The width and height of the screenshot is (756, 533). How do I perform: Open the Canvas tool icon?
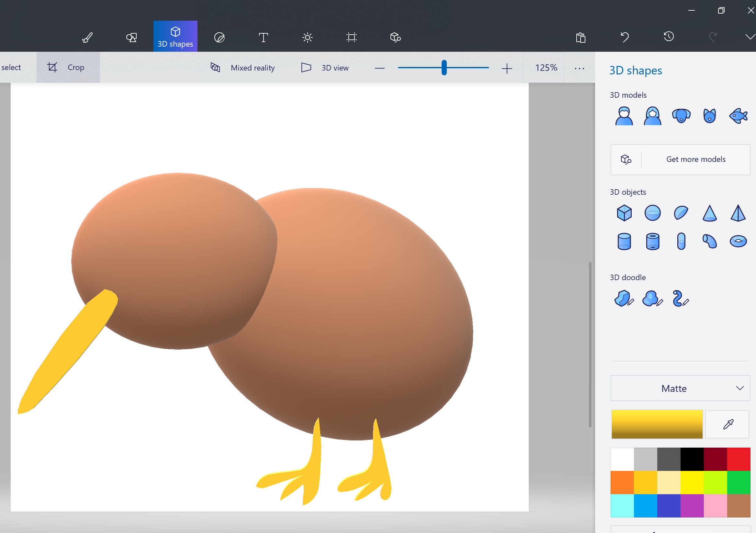351,37
